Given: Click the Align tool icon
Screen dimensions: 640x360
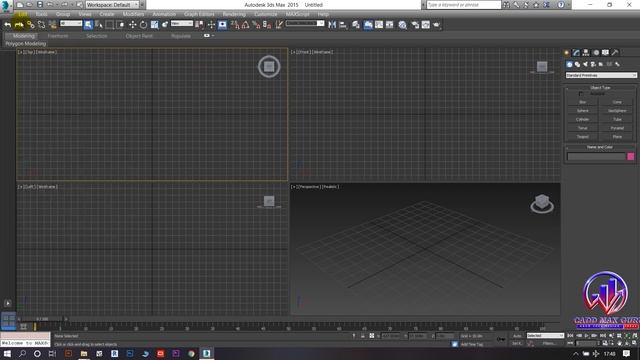Looking at the screenshot, I should 343,25.
